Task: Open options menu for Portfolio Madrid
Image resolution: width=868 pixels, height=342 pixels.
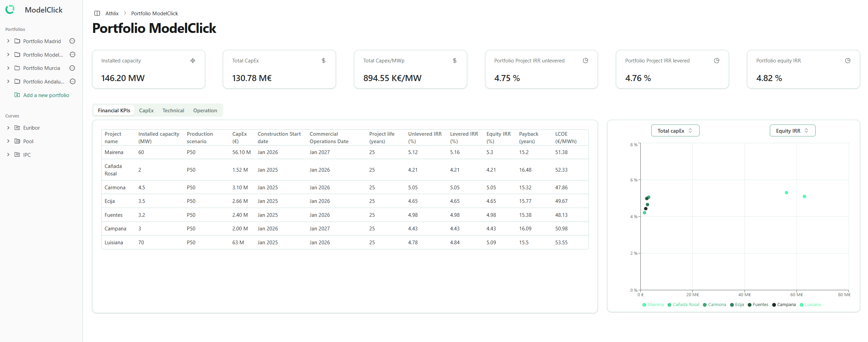Action: click(72, 41)
